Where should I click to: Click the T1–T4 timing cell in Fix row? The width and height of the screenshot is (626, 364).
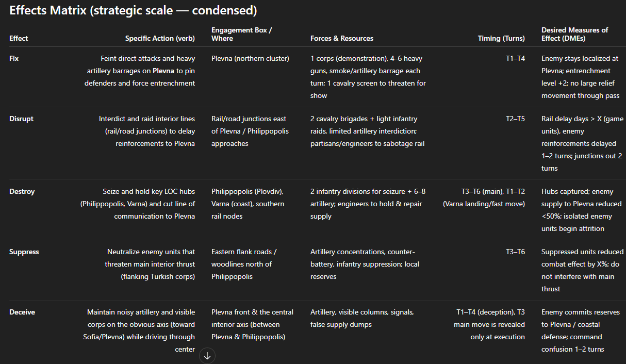click(x=515, y=58)
